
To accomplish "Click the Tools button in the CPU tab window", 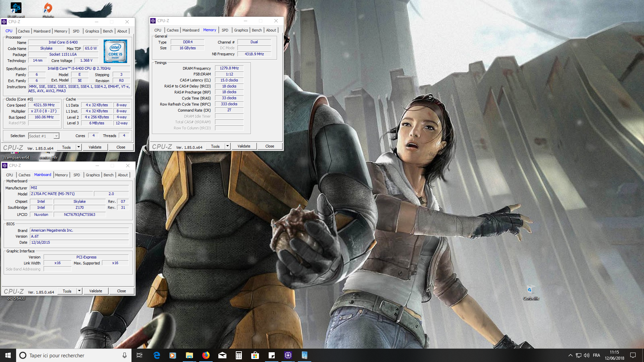I will click(x=66, y=147).
